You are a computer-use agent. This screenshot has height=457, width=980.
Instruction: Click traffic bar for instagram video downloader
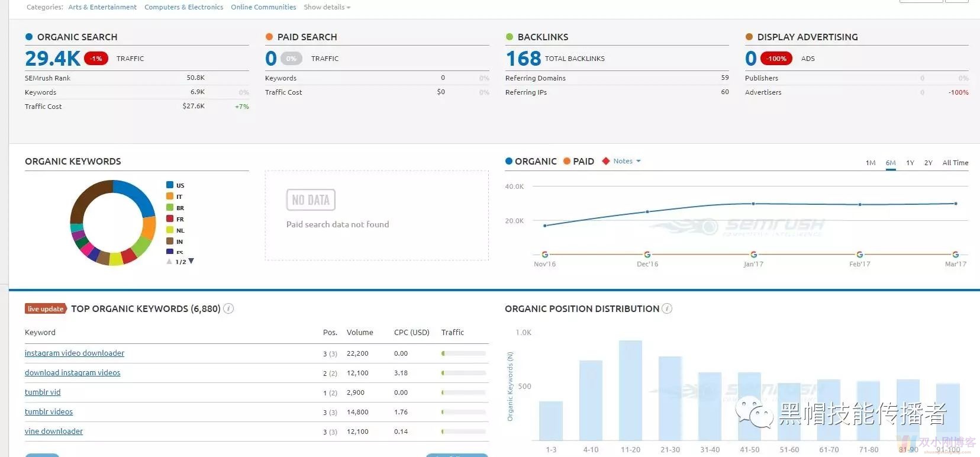[x=463, y=353]
